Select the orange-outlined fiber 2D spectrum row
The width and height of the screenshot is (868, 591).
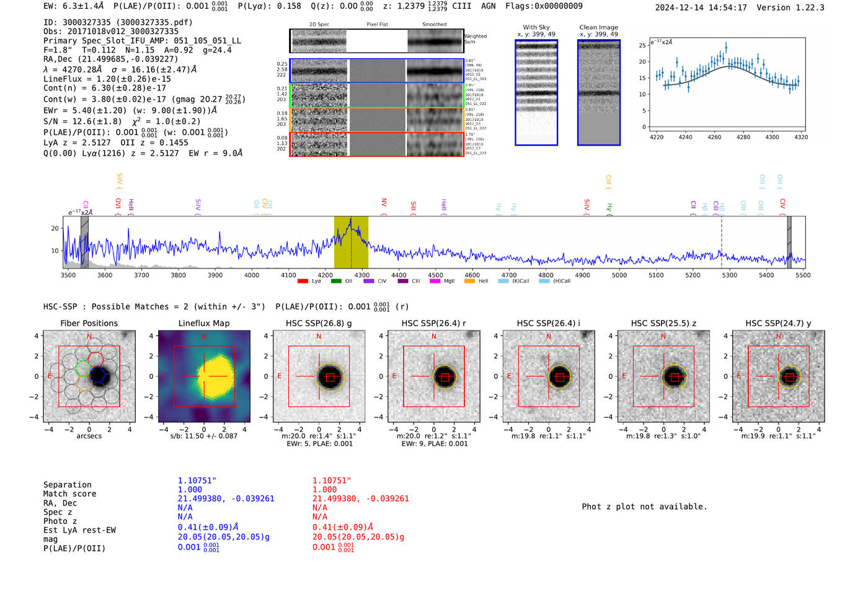pos(377,120)
